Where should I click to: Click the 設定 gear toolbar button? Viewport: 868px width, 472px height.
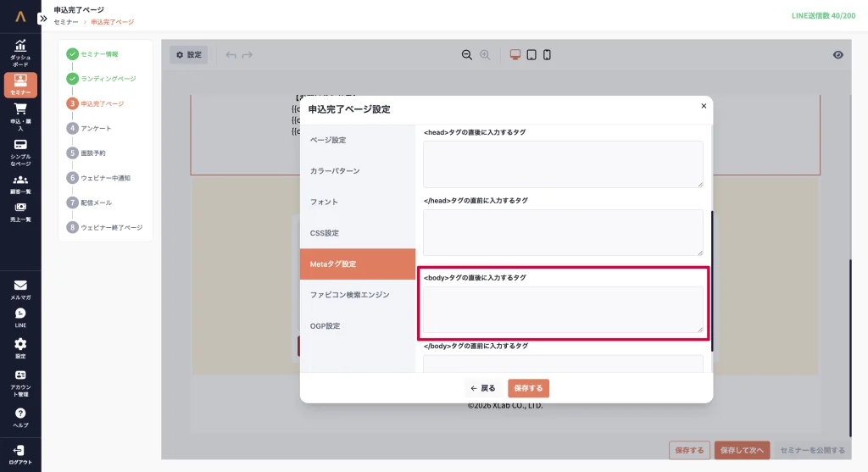[188, 55]
